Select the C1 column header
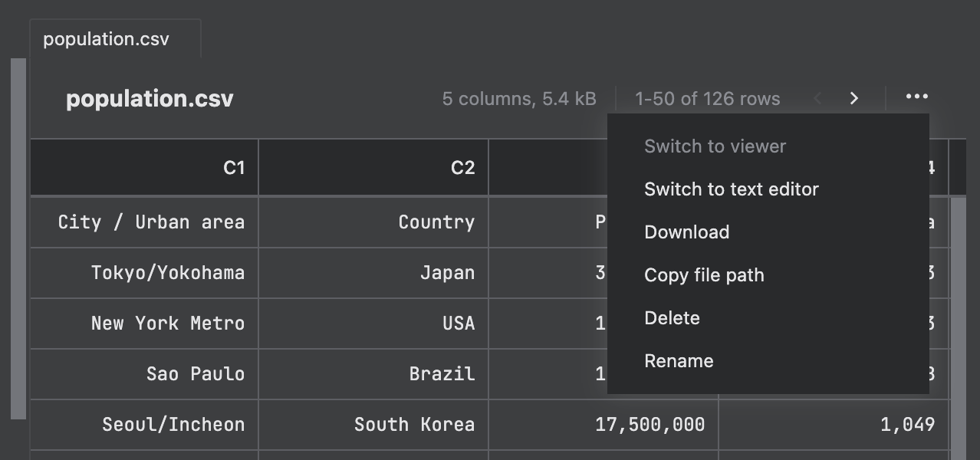Viewport: 980px width, 460px height. [x=143, y=167]
